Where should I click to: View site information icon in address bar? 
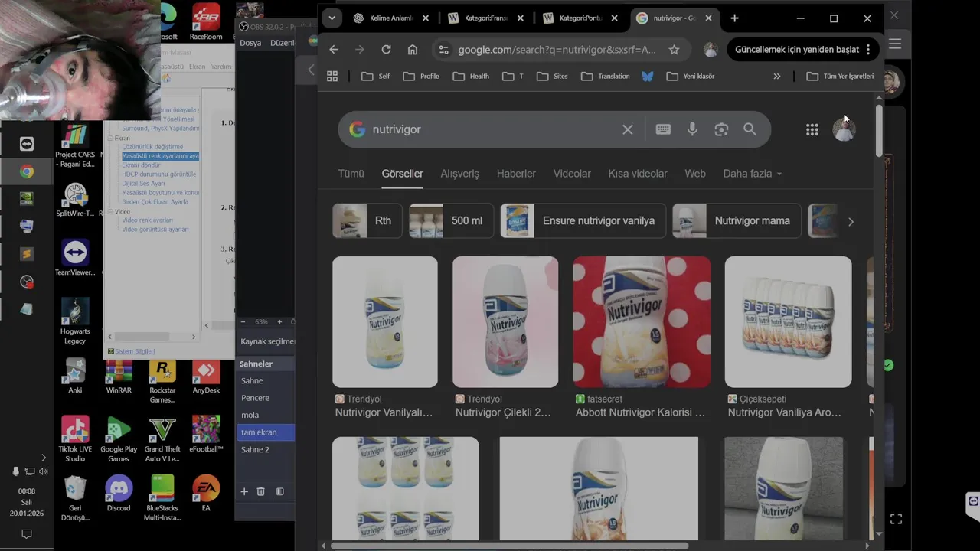point(443,50)
